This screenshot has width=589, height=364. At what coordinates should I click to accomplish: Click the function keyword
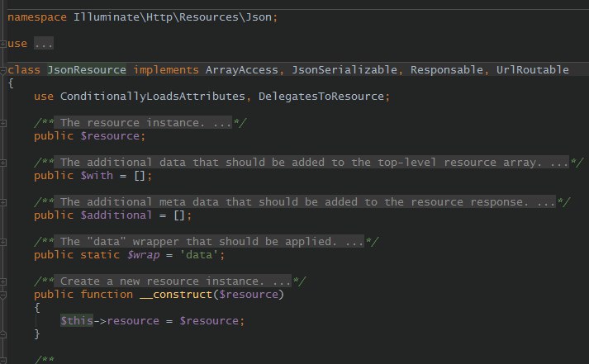107,295
